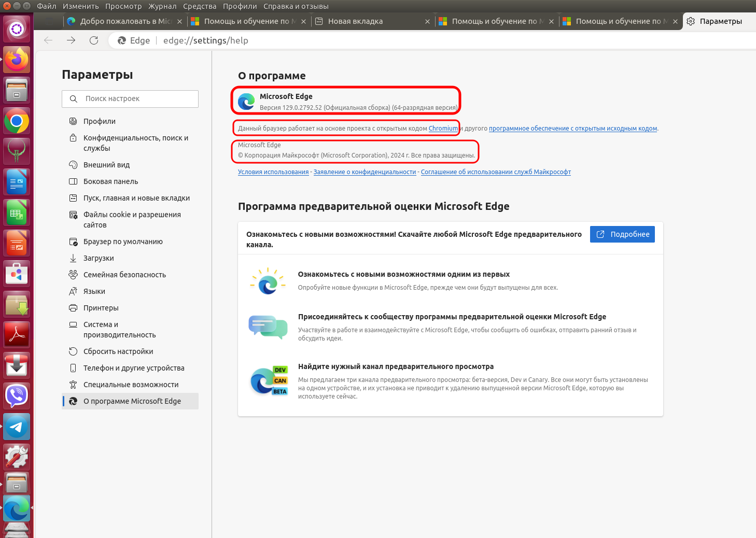Open the Microsoft services agreement link

tap(496, 172)
